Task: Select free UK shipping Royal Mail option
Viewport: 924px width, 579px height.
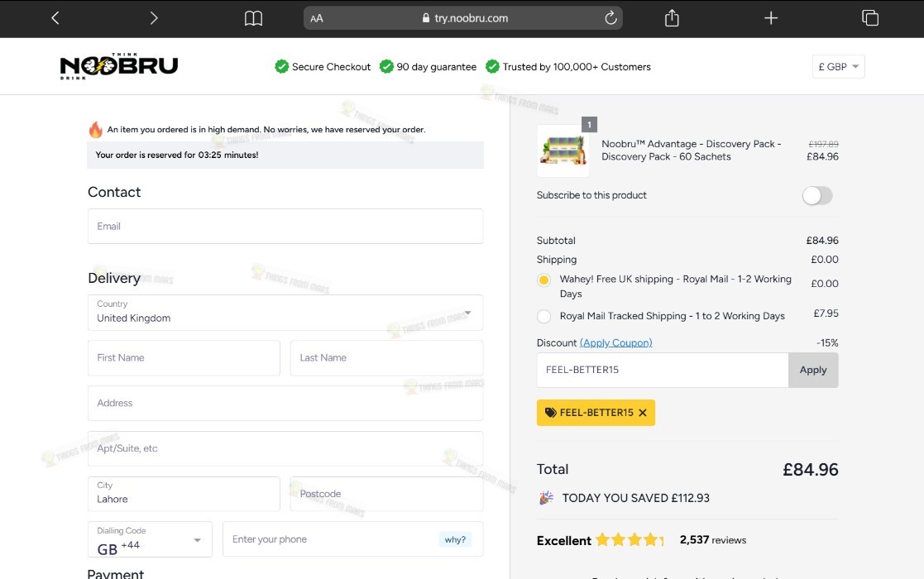Action: click(x=544, y=280)
